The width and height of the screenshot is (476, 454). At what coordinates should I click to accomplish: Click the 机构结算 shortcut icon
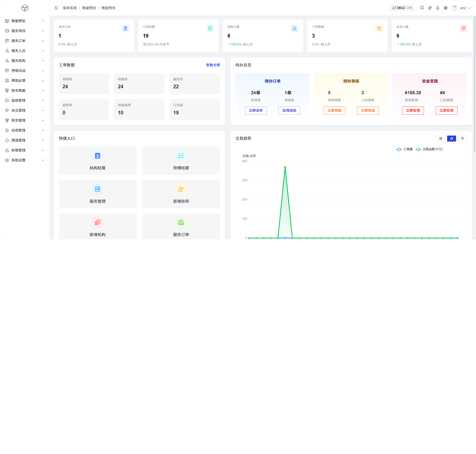[x=98, y=156]
